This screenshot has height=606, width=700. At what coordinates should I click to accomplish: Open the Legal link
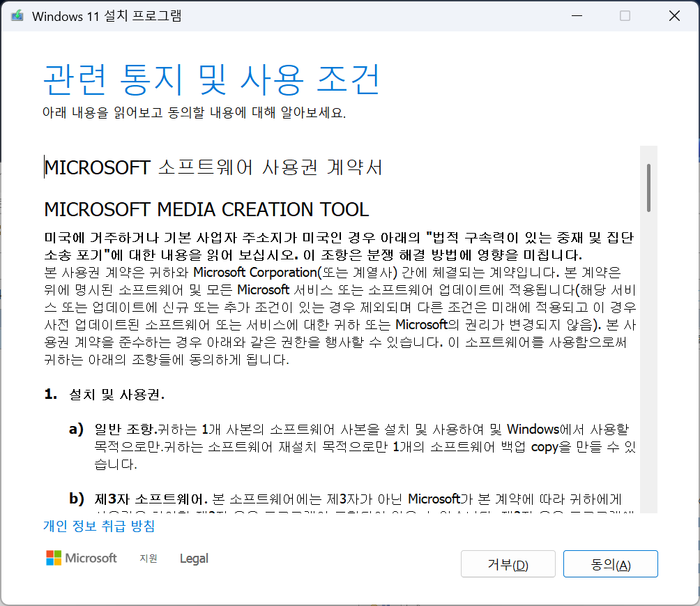tap(194, 558)
